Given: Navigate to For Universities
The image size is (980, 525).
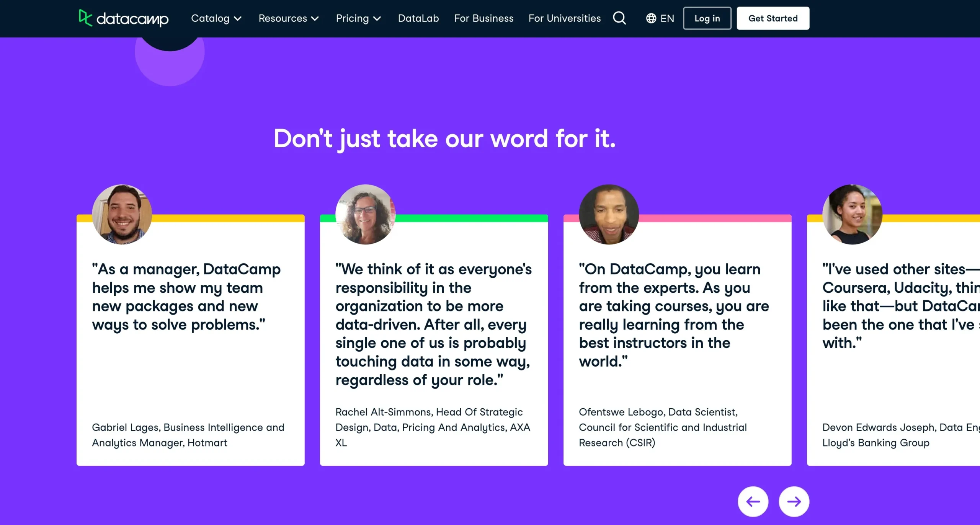Looking at the screenshot, I should click(565, 18).
